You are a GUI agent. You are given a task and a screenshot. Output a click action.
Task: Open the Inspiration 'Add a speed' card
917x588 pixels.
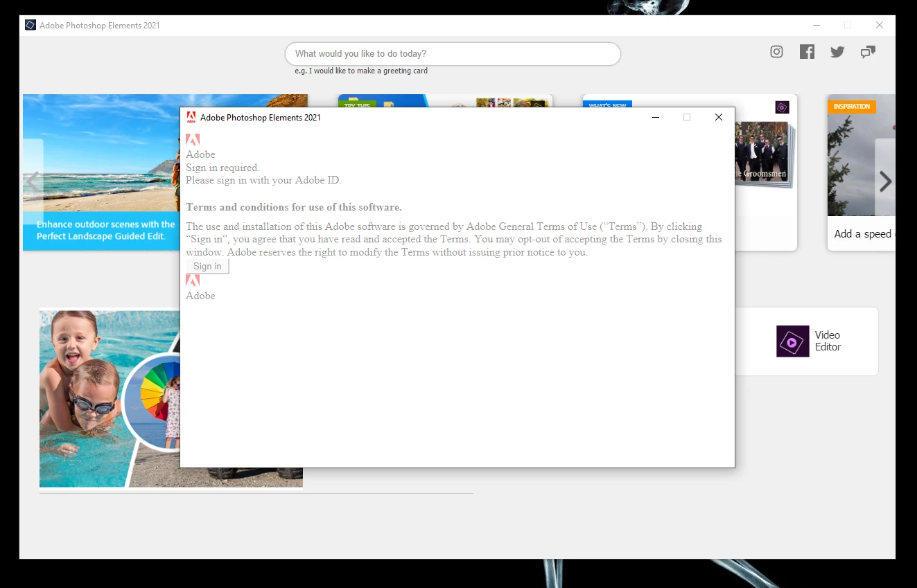(862, 172)
